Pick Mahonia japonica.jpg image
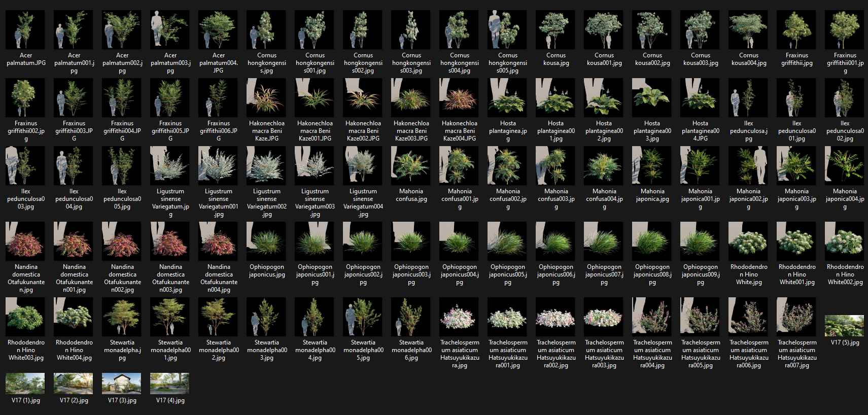Viewport: 868px width, 415px height. (x=652, y=166)
